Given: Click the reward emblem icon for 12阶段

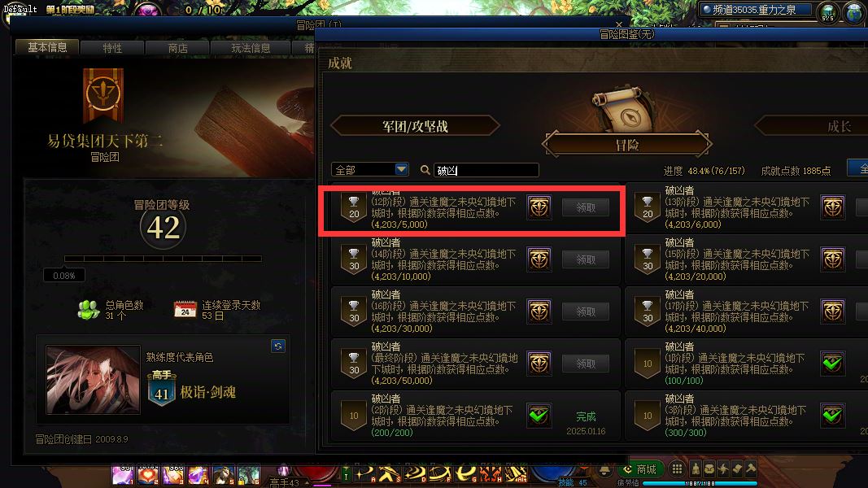Looking at the screenshot, I should 539,207.
